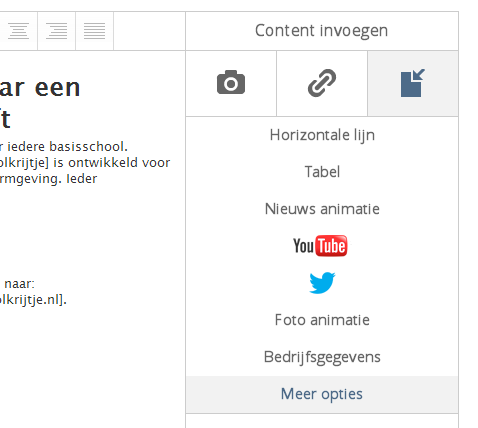
Task: Select Foto animatie option
Action: pyautogui.click(x=322, y=320)
